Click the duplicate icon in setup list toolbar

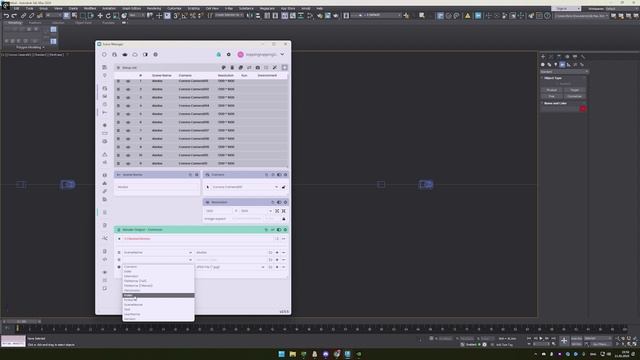coord(240,67)
